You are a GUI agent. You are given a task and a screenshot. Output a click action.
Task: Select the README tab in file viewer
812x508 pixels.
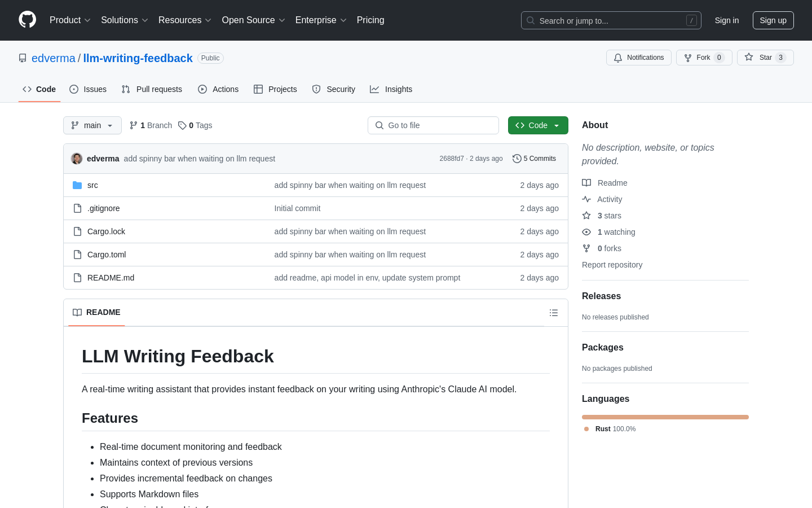point(96,313)
